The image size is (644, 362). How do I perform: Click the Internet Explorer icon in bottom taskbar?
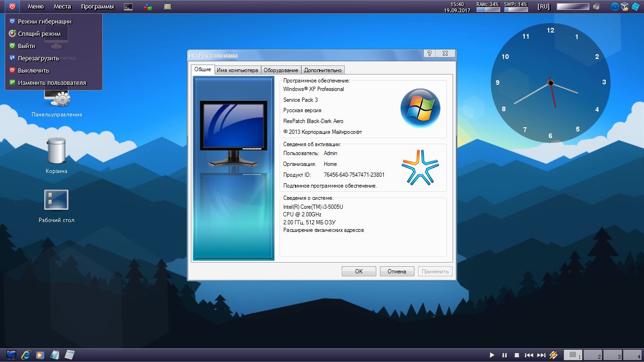[26, 355]
